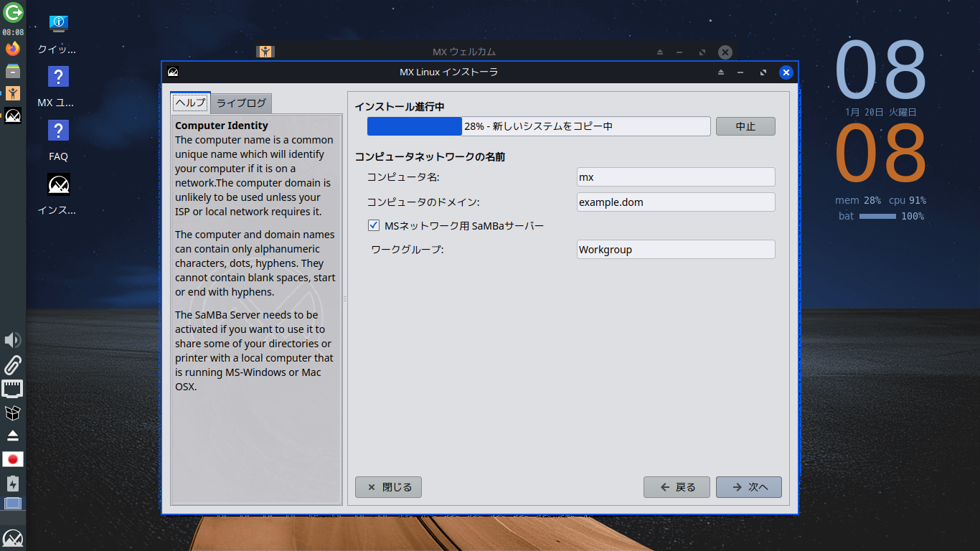Screen dimensions: 980x551
Task: Open the battery power manager icon
Action: [x=13, y=483]
